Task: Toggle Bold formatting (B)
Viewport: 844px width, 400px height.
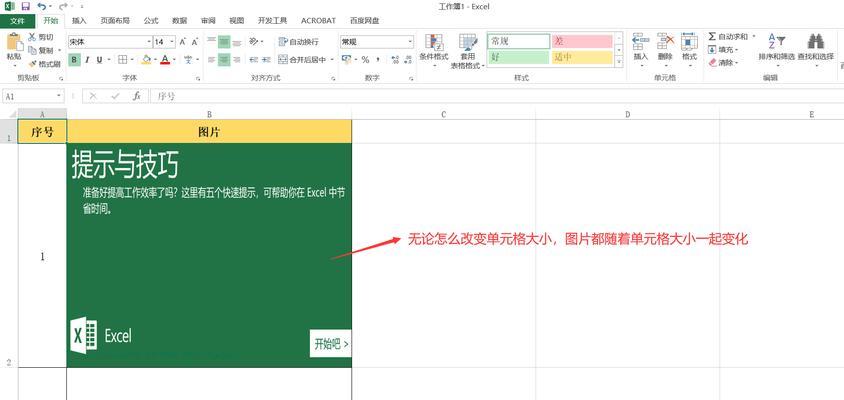Action: (74, 59)
